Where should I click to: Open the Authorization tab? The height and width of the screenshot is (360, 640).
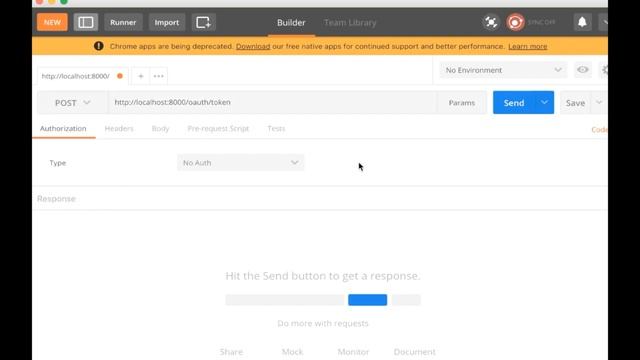tap(63, 129)
